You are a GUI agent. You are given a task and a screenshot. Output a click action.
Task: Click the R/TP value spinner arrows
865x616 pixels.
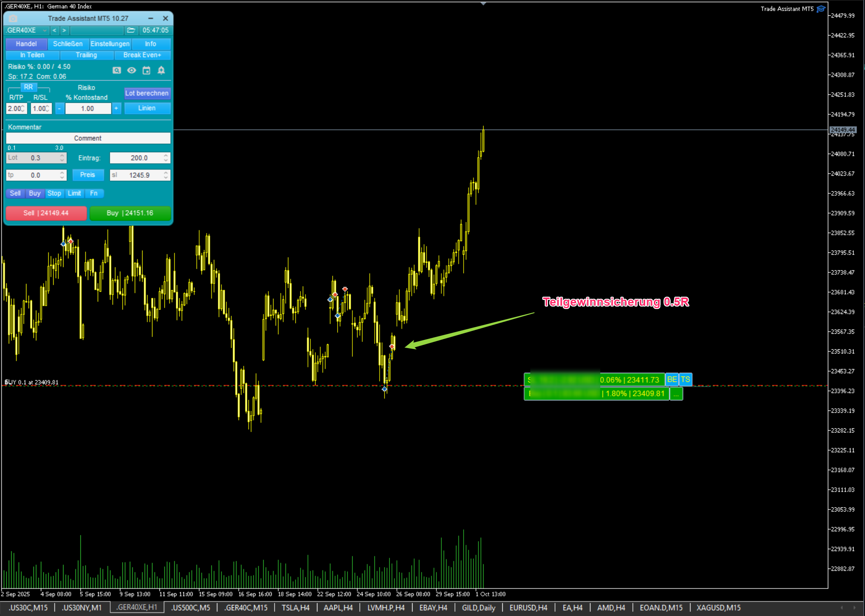pyautogui.click(x=23, y=109)
